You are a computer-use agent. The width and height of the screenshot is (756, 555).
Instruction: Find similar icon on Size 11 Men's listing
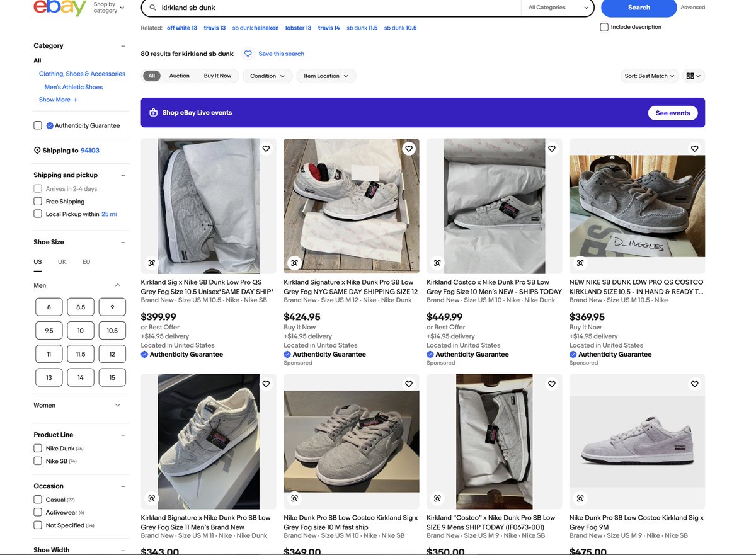coord(151,498)
